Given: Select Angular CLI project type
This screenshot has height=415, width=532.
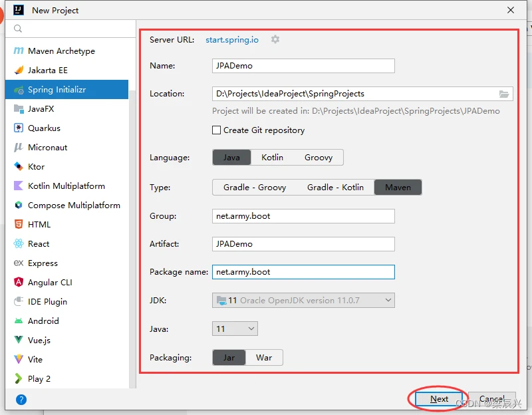Looking at the screenshot, I should pyautogui.click(x=67, y=283).
